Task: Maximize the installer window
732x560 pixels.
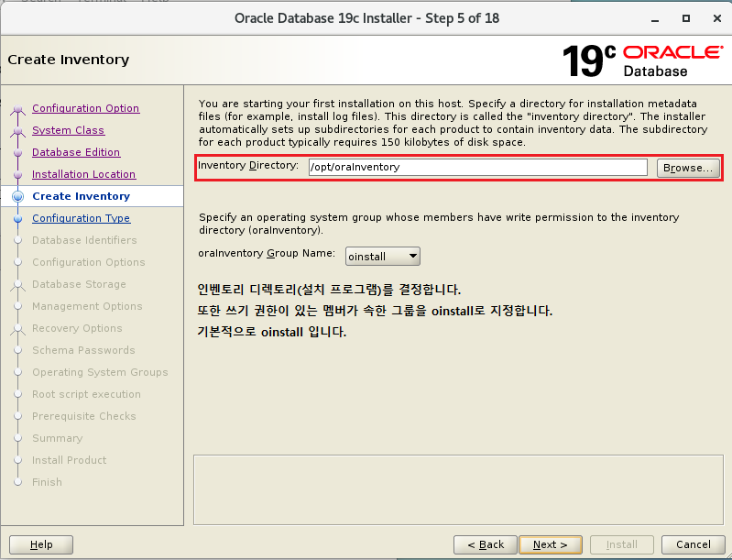Action: click(686, 18)
